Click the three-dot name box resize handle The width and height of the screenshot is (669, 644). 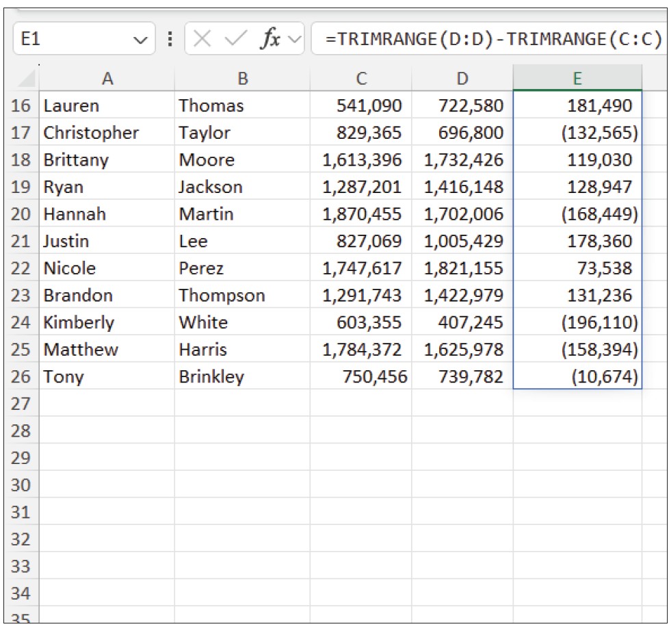[170, 40]
